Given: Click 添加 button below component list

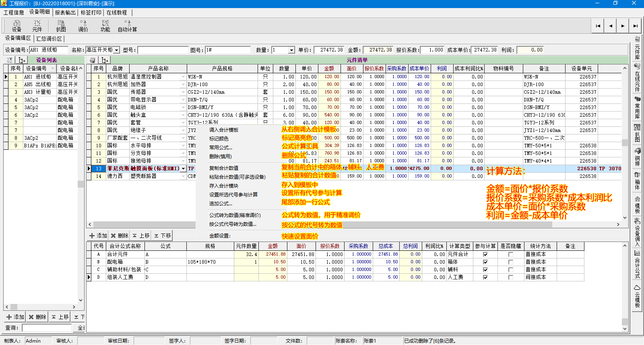Looking at the screenshot, I should (98, 236).
